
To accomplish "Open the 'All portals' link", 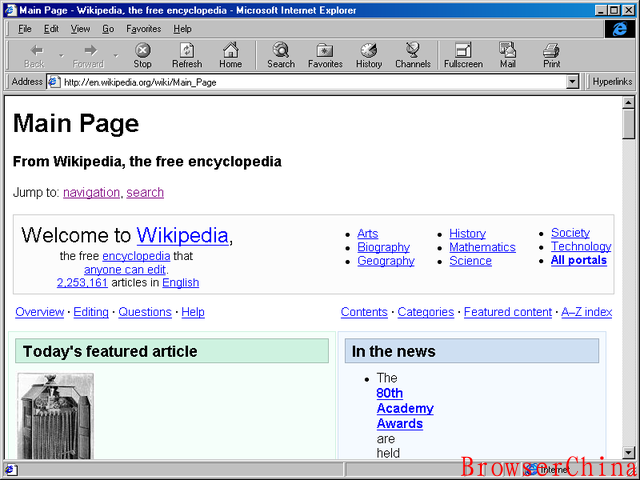I will (x=579, y=260).
